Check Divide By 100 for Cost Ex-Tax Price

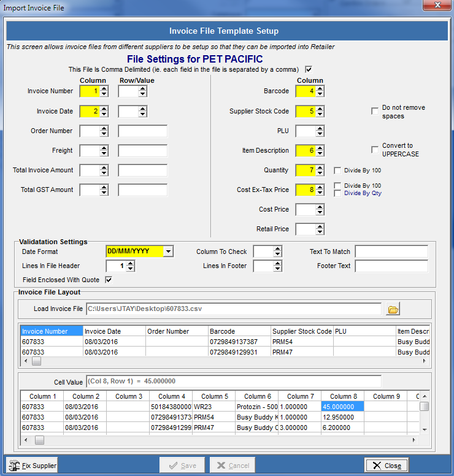click(x=337, y=185)
